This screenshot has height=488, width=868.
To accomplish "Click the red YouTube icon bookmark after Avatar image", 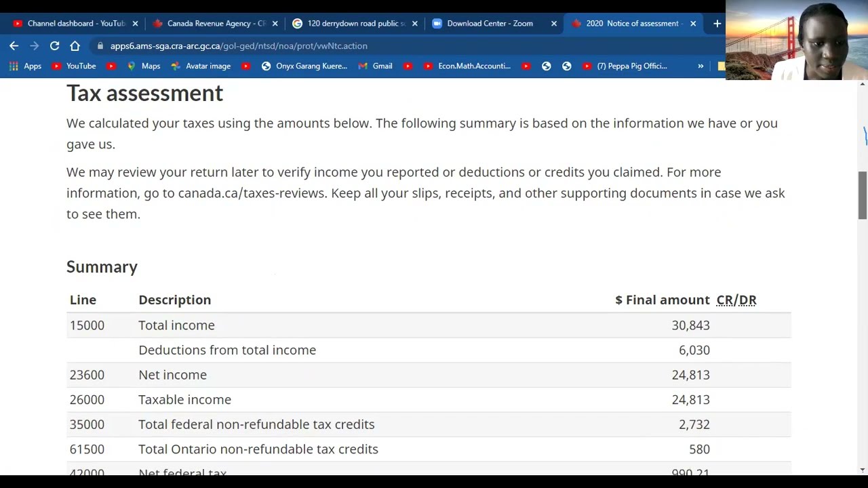I will coord(245,66).
